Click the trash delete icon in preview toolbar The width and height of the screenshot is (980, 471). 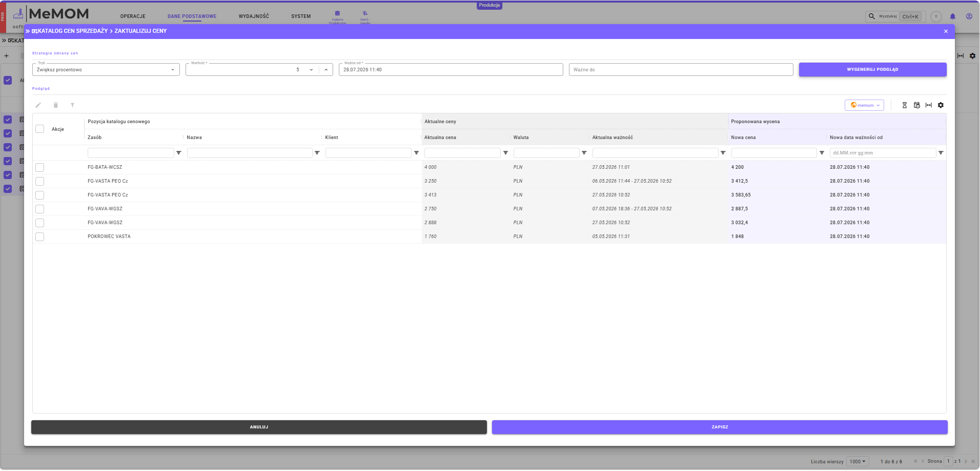pos(56,105)
